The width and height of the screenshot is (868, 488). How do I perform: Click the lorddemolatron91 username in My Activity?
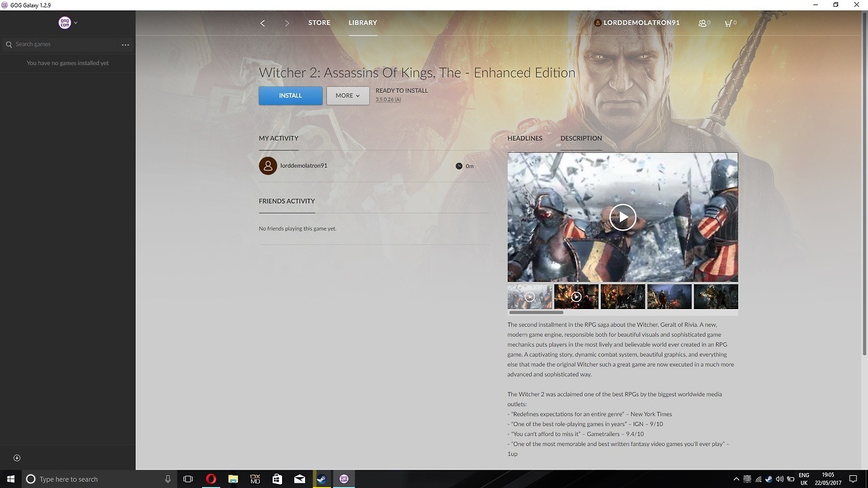click(304, 165)
